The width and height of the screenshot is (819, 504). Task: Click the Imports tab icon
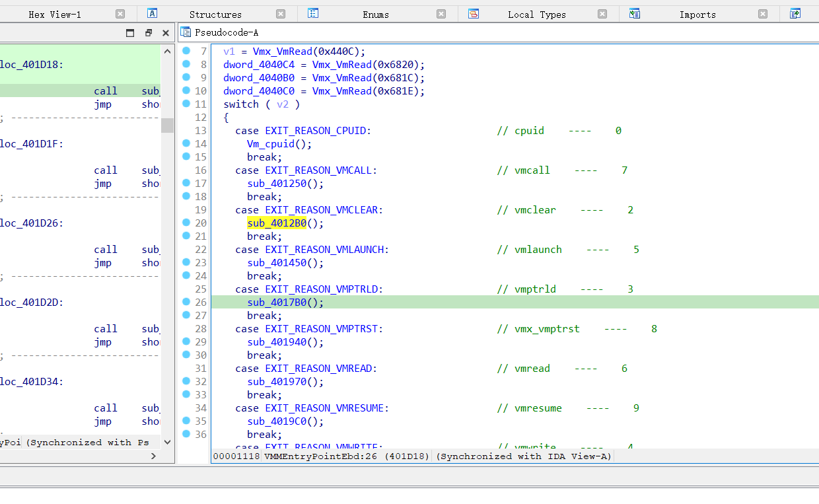(635, 13)
